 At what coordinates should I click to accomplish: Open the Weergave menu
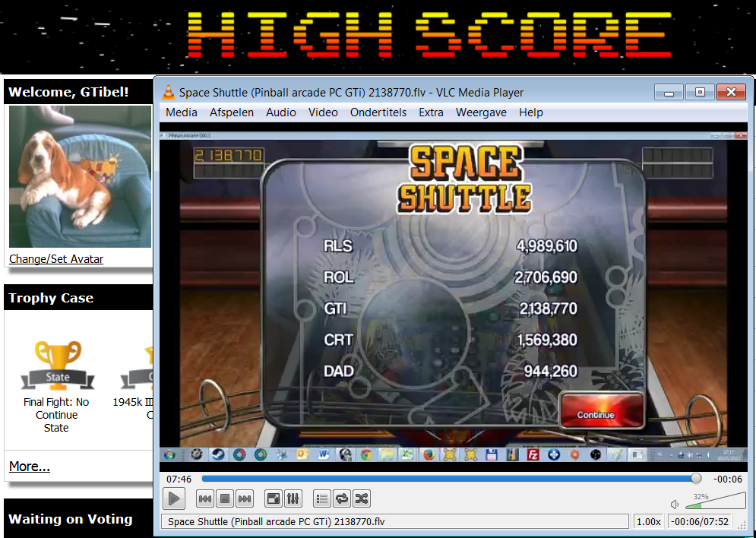pyautogui.click(x=481, y=112)
